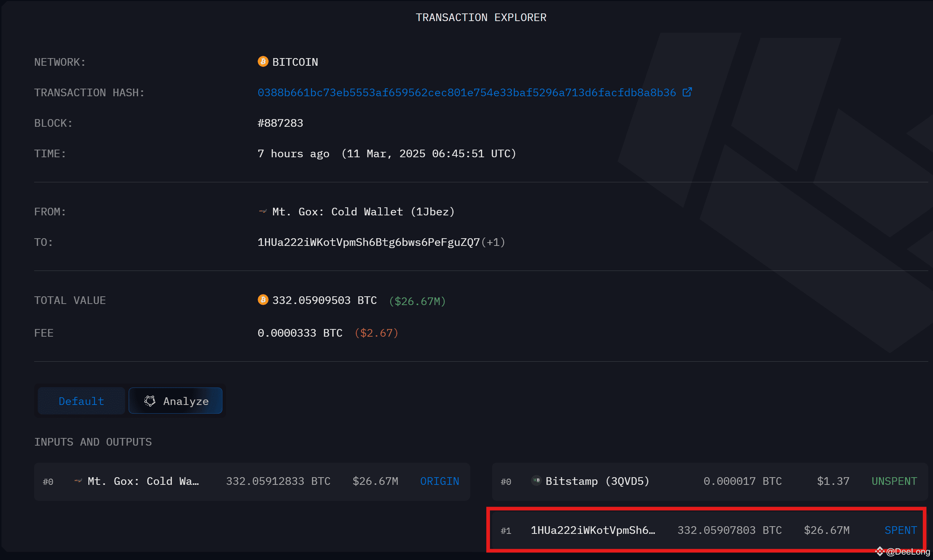Show additional recipients via (+1)
The image size is (933, 560).
coord(493,242)
